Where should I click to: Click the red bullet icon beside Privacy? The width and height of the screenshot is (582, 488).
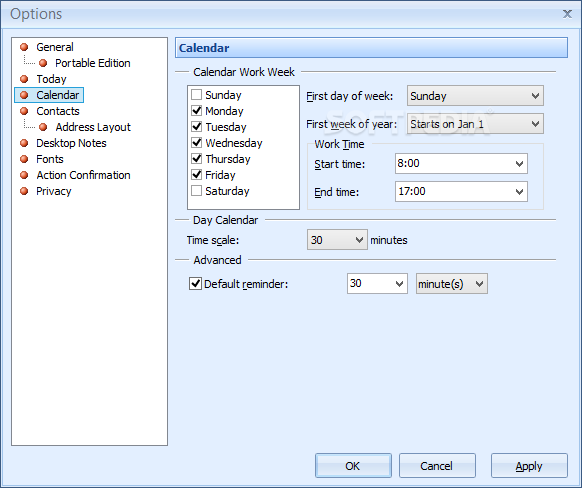(24, 191)
